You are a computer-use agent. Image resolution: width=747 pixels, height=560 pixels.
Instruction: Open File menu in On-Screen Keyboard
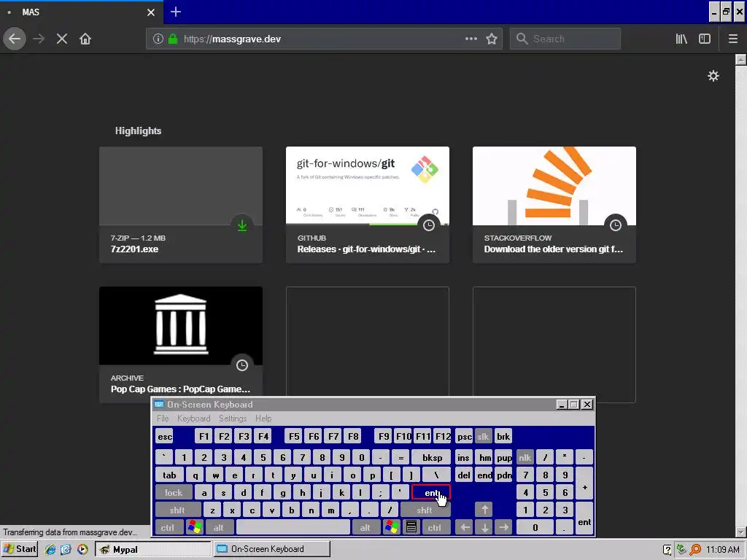point(163,419)
